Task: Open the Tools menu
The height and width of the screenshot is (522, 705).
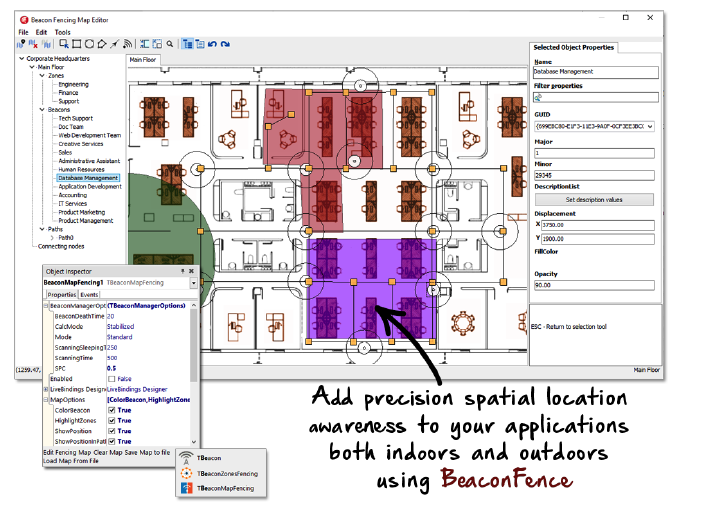Action: coord(62,32)
